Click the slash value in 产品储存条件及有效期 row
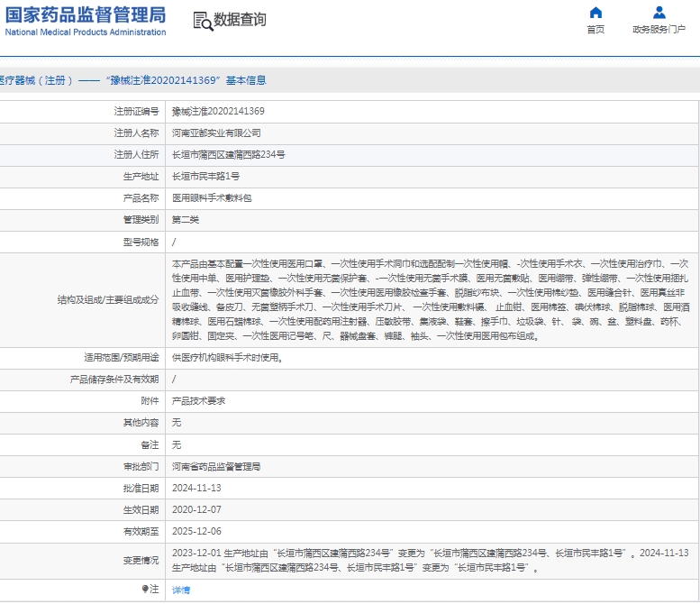Screen dimensions: 700x604 click(x=174, y=380)
